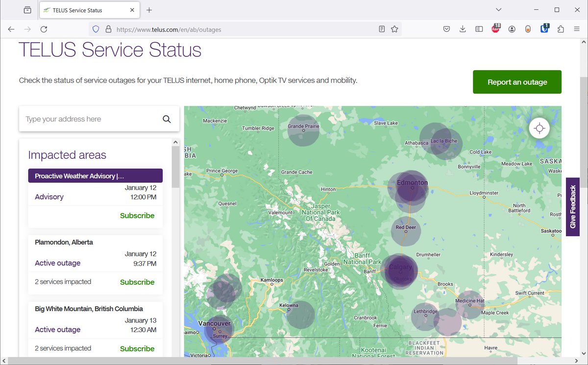Screen dimensions: 588x365
Task: Open the Firefox account profile icon
Action: 512,29
